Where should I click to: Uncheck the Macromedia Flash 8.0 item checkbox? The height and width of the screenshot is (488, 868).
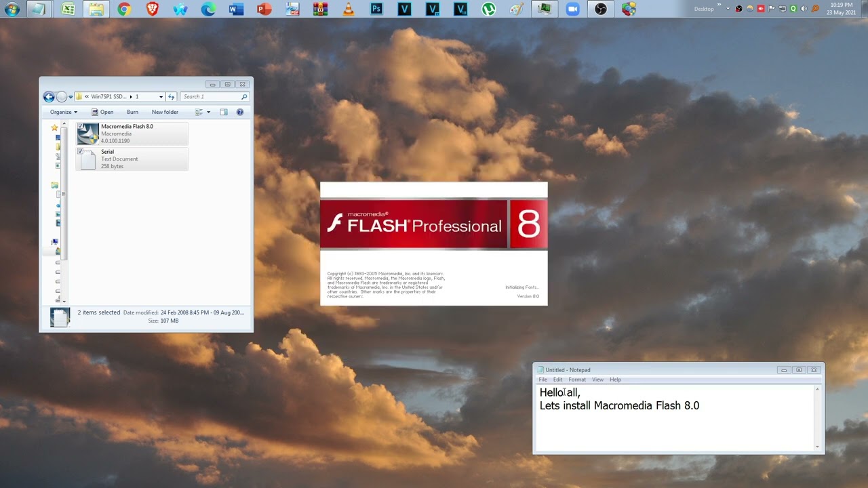tap(81, 126)
